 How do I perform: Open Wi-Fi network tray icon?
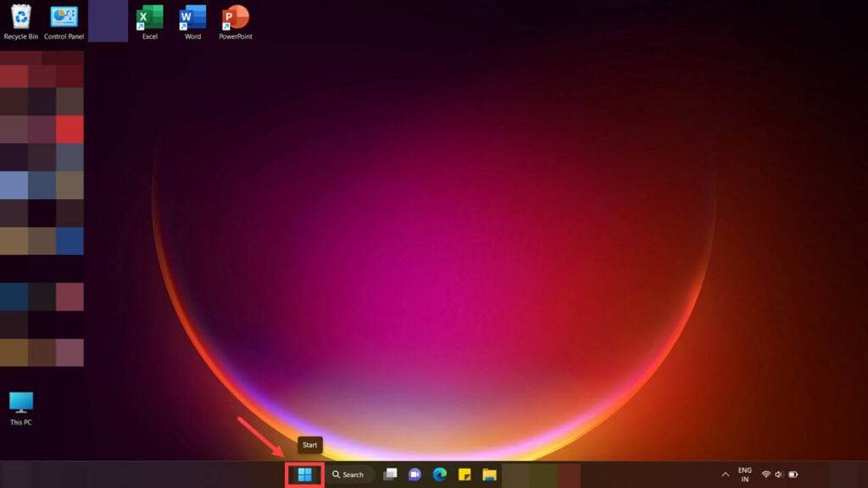[x=766, y=474]
